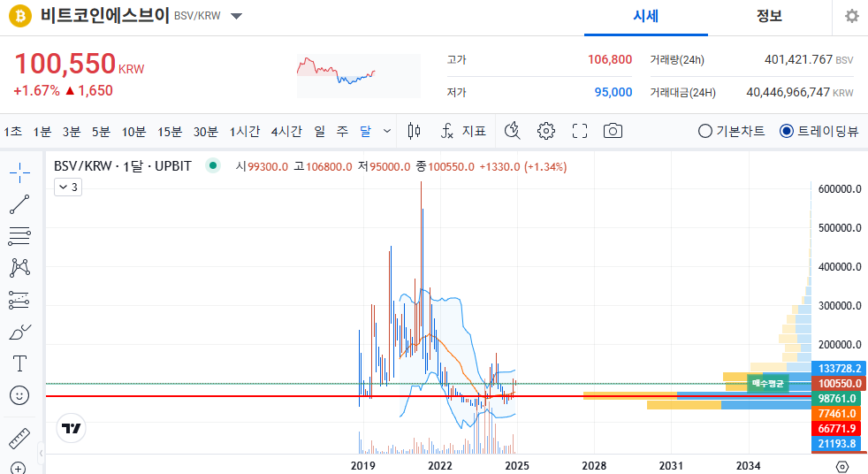Select the 기본차트 radio option
Screen dimensions: 868x474
[x=731, y=131]
